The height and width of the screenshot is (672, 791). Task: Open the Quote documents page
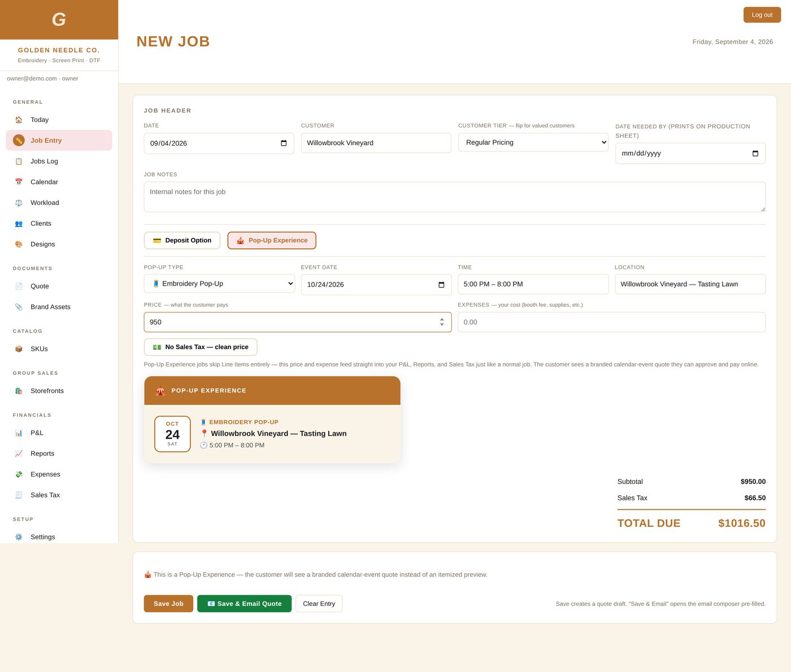pyautogui.click(x=59, y=286)
